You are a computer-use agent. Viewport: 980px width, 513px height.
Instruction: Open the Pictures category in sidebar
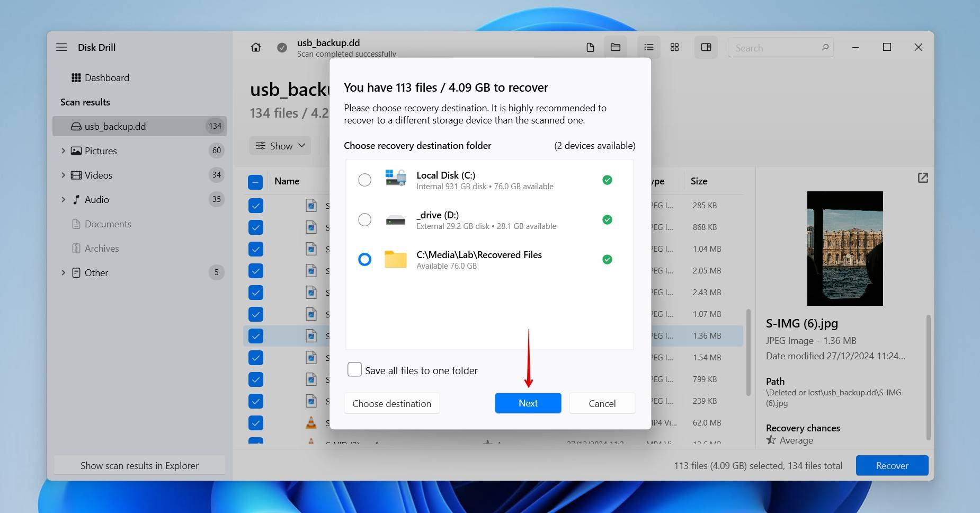pyautogui.click(x=100, y=151)
